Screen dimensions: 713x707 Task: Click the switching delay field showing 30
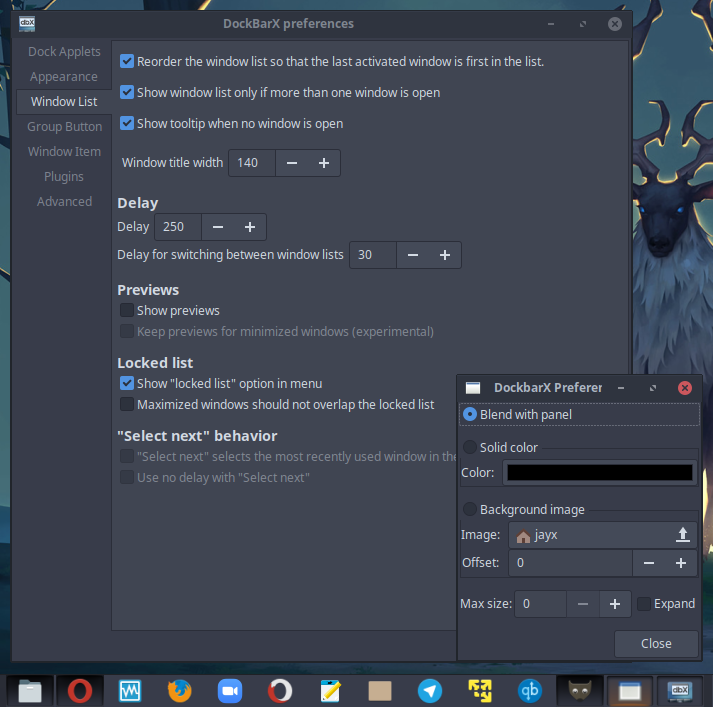pos(373,255)
